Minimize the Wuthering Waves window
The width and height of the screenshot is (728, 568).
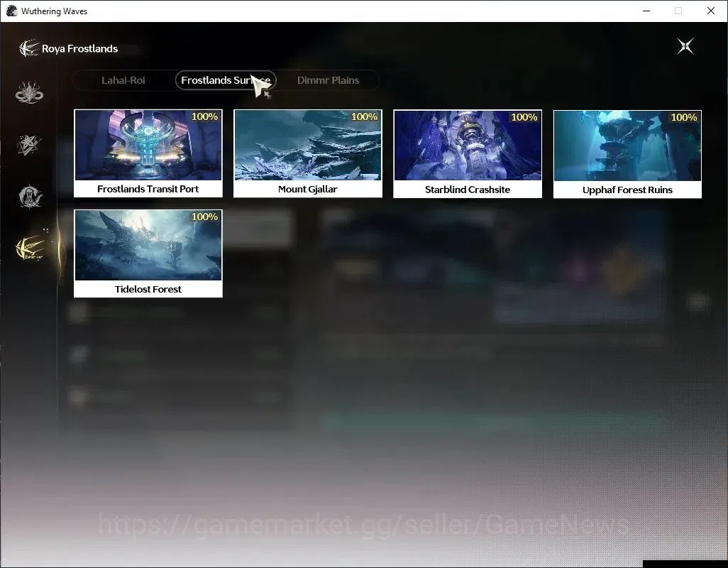tap(646, 11)
